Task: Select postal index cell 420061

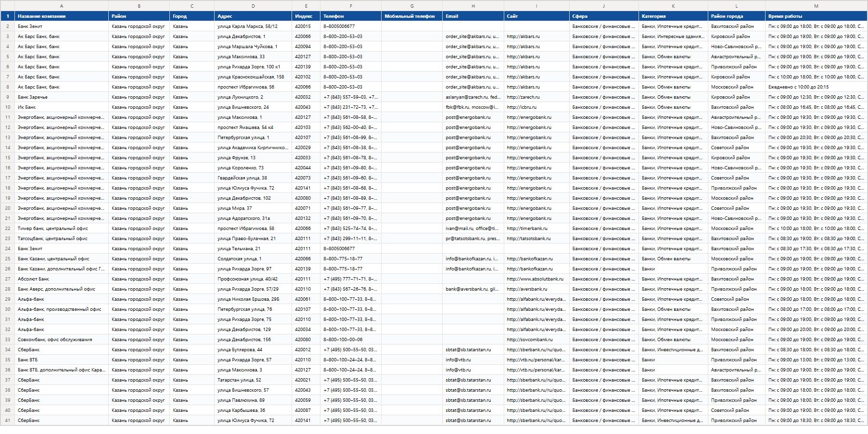Action: point(306,299)
